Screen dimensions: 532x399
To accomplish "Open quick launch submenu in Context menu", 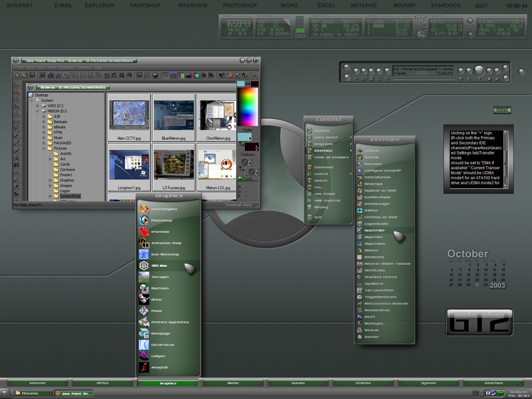I will [x=329, y=137].
